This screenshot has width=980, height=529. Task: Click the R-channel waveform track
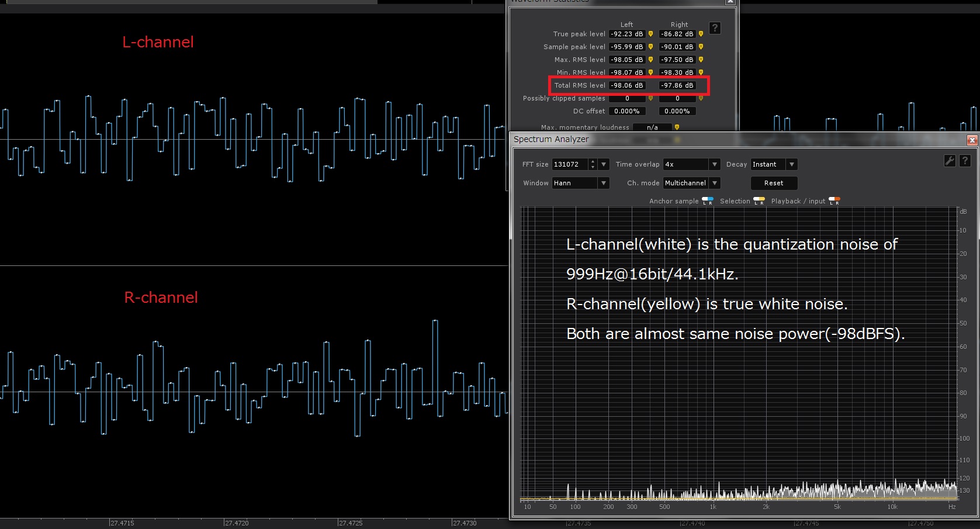[254, 392]
